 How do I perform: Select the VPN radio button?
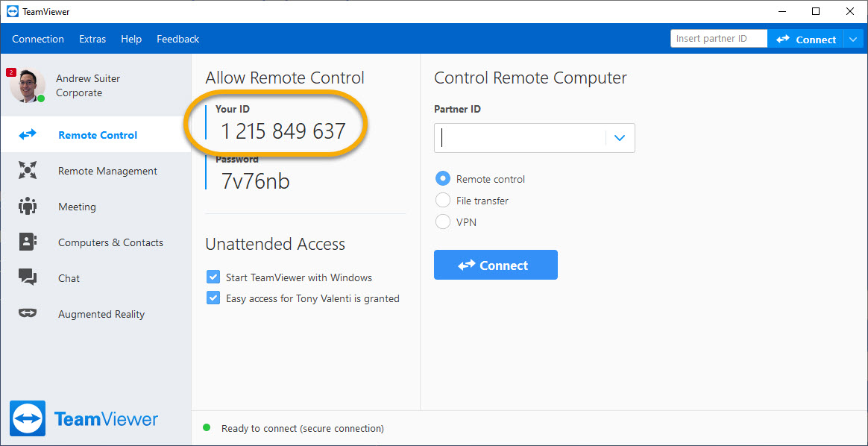pos(443,222)
